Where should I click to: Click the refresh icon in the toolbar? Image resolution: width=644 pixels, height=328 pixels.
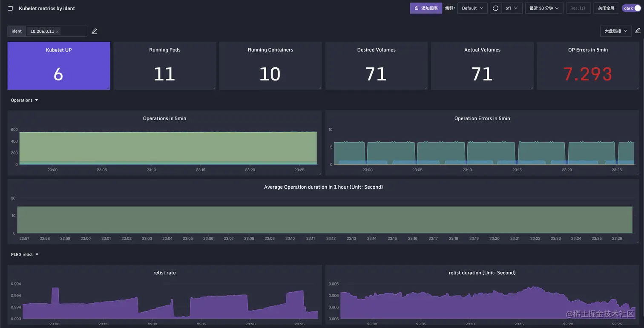(x=495, y=8)
